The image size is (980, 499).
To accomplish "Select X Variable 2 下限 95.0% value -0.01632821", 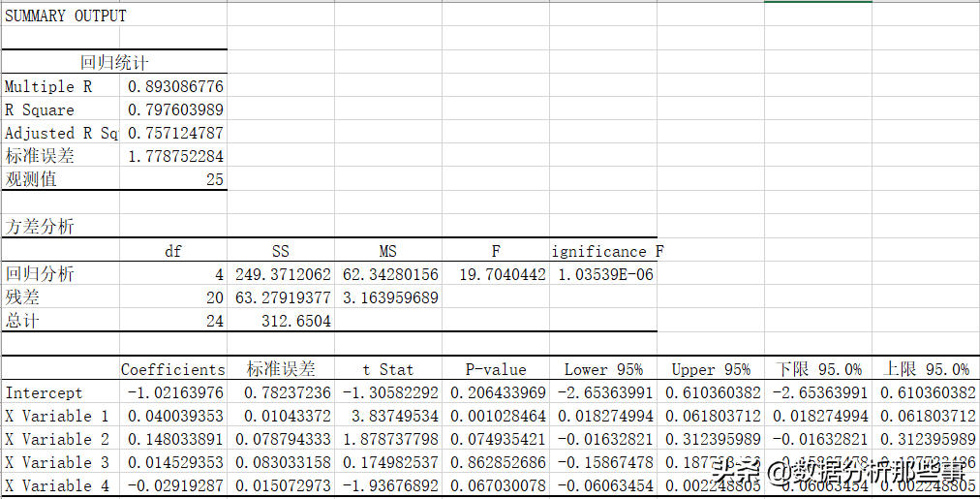I will click(820, 440).
